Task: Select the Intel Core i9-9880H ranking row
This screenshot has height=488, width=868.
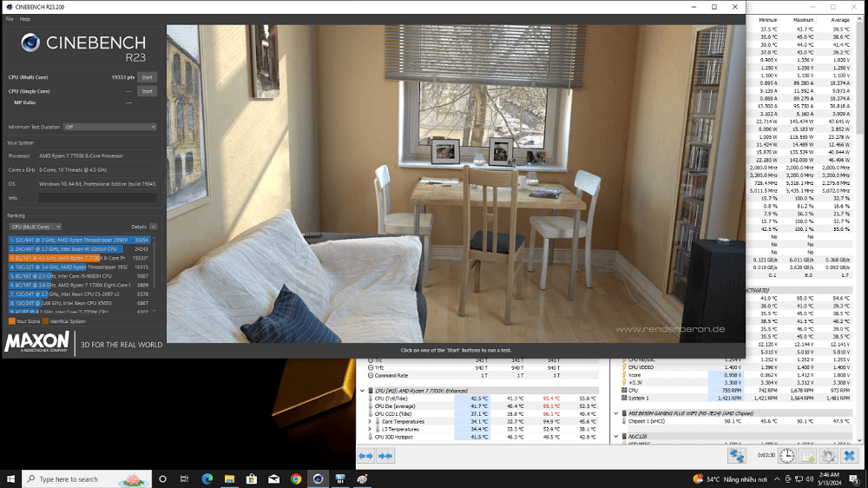Action: pos(79,276)
